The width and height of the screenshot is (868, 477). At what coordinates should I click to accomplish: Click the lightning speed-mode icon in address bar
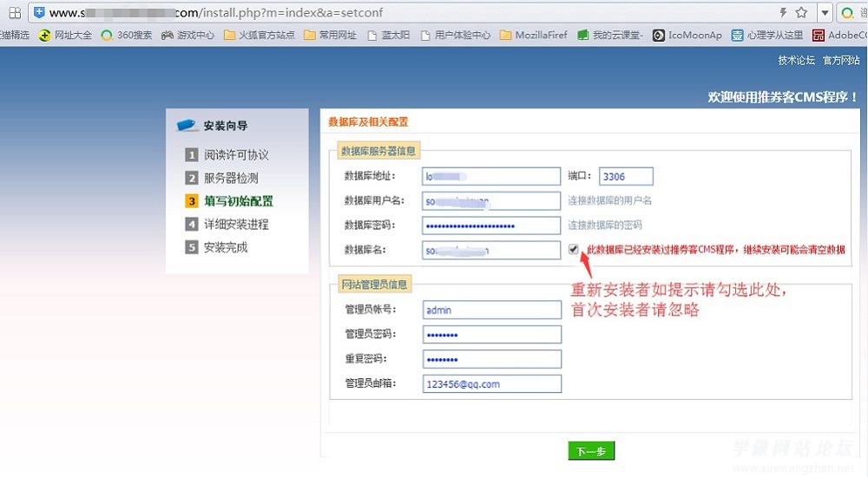pos(784,13)
